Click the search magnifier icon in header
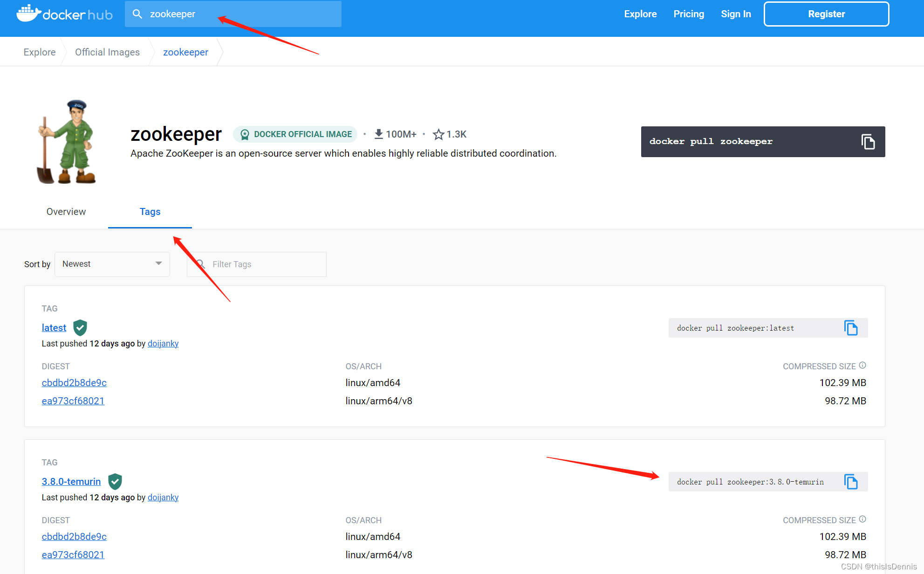Viewport: 924px width, 574px height. point(137,14)
